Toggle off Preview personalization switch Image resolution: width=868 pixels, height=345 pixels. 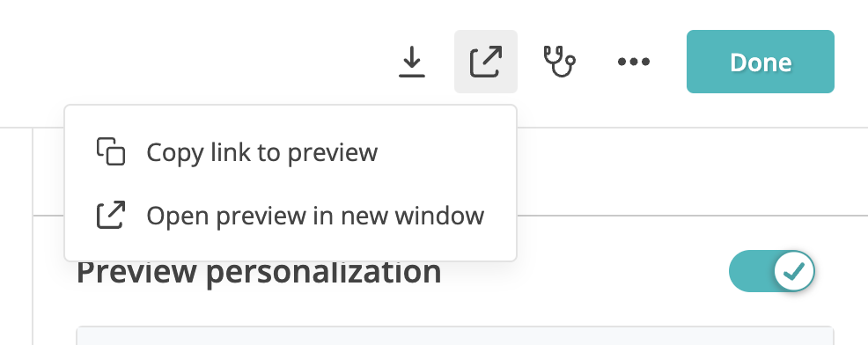tap(772, 271)
